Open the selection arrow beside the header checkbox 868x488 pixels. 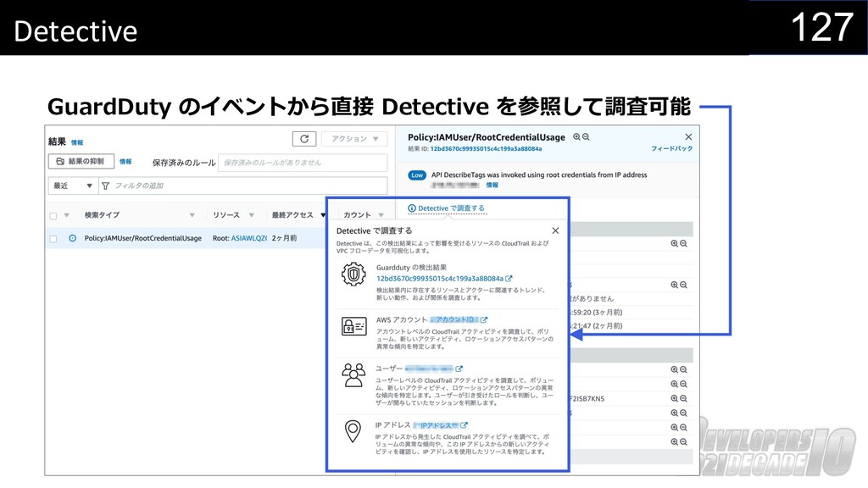66,215
